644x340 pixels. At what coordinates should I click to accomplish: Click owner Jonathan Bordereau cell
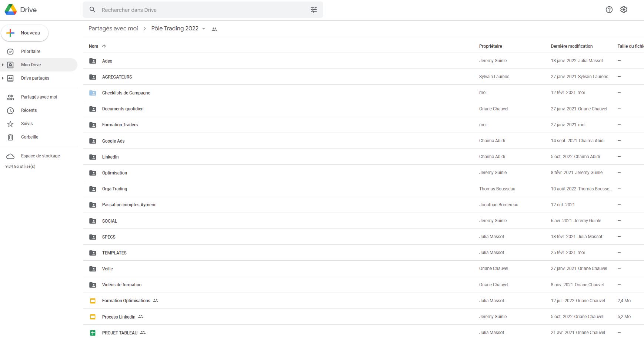(x=498, y=205)
